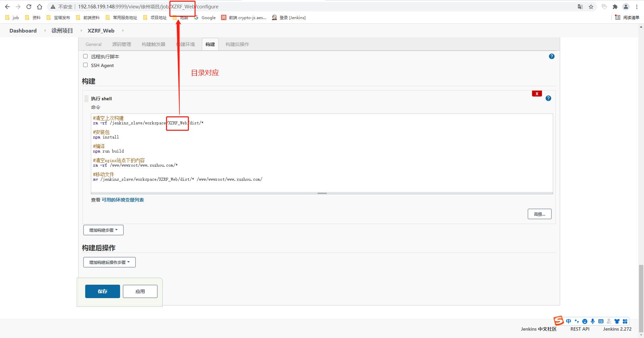Switch to the 构建环境 tab

[x=185, y=44]
